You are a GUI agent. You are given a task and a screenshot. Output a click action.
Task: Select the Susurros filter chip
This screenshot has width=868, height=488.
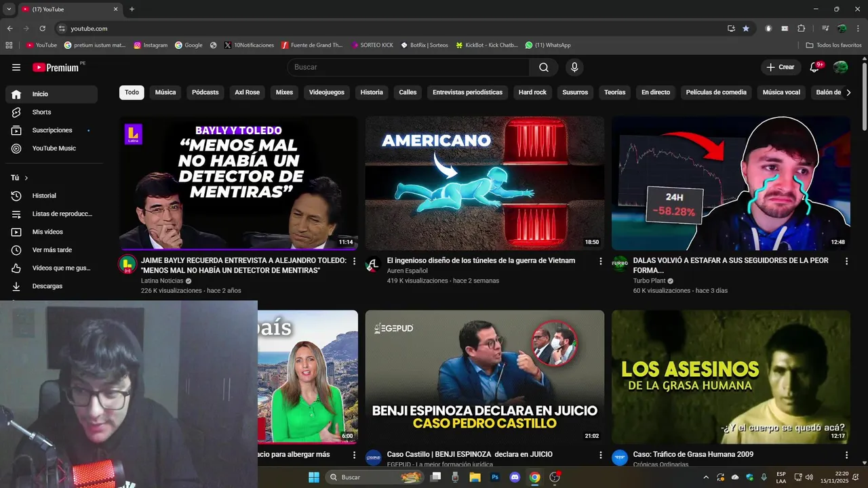[575, 92]
